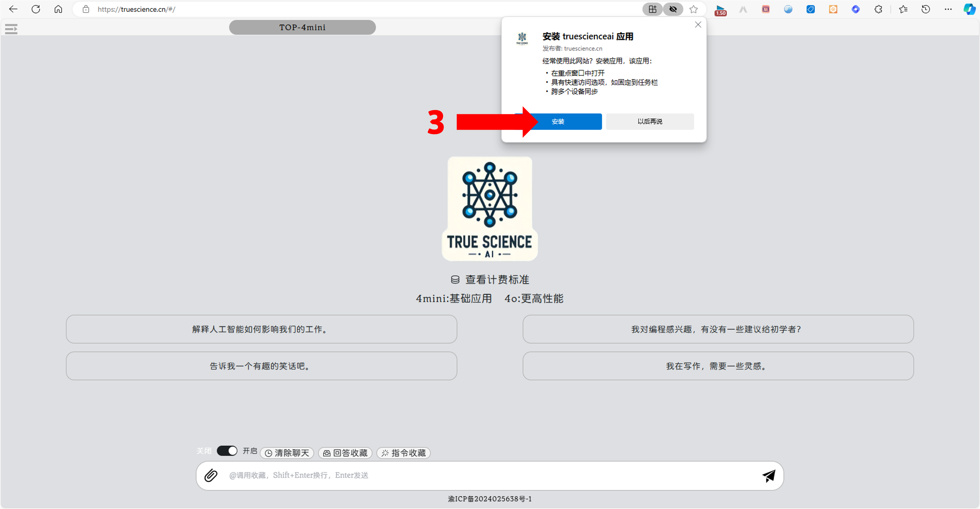Close the install app popup
This screenshot has width=980, height=509.
698,25
